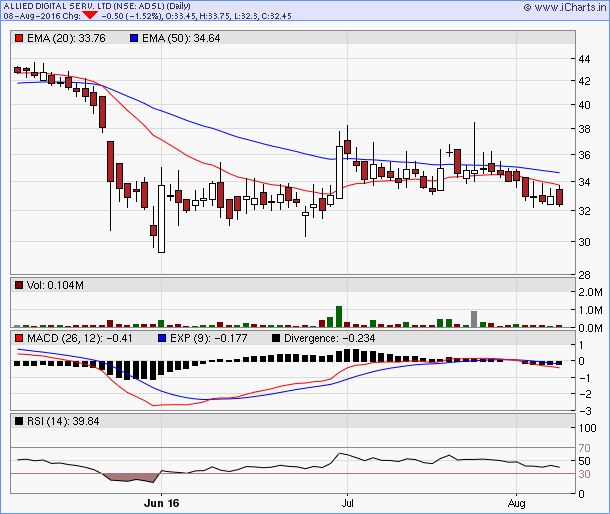
Task: Click the last red candlestick of 08-Aug
Action: coord(559,196)
